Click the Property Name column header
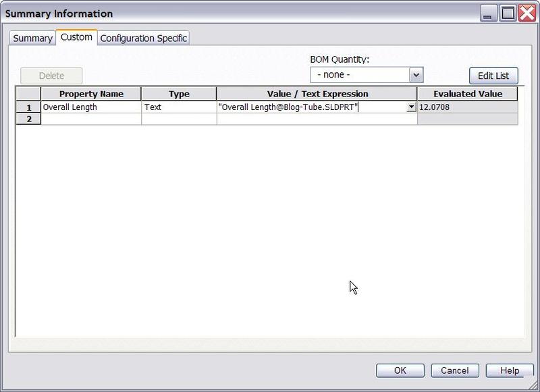540x392 pixels. click(x=91, y=94)
